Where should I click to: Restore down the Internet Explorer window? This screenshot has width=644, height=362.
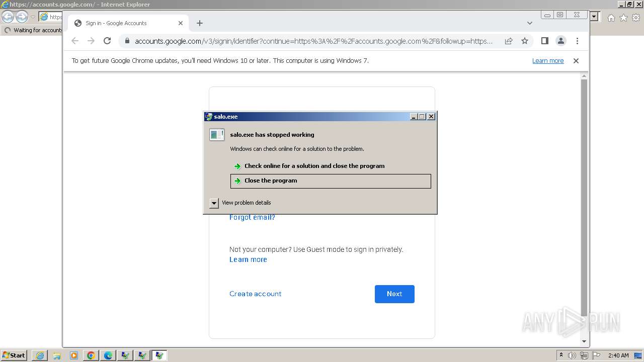(x=629, y=4)
